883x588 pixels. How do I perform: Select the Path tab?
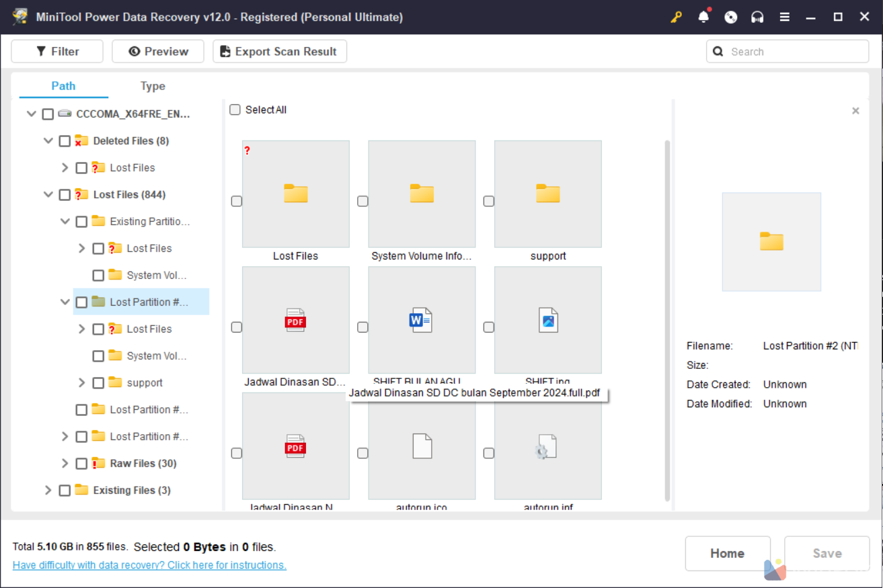click(63, 86)
